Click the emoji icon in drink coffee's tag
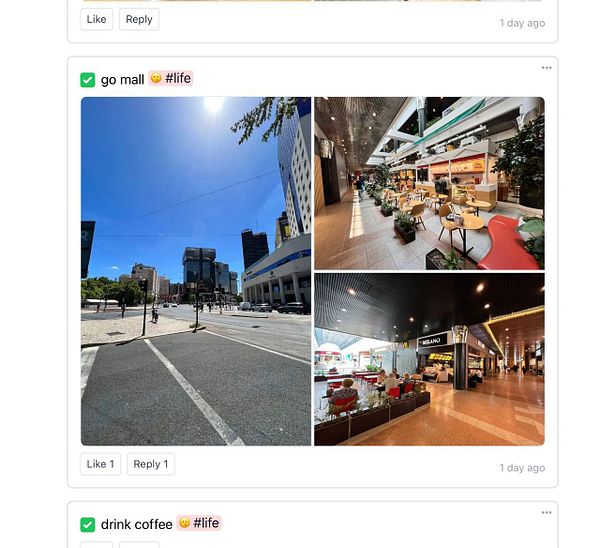The height and width of the screenshot is (548, 600). pyautogui.click(x=184, y=523)
